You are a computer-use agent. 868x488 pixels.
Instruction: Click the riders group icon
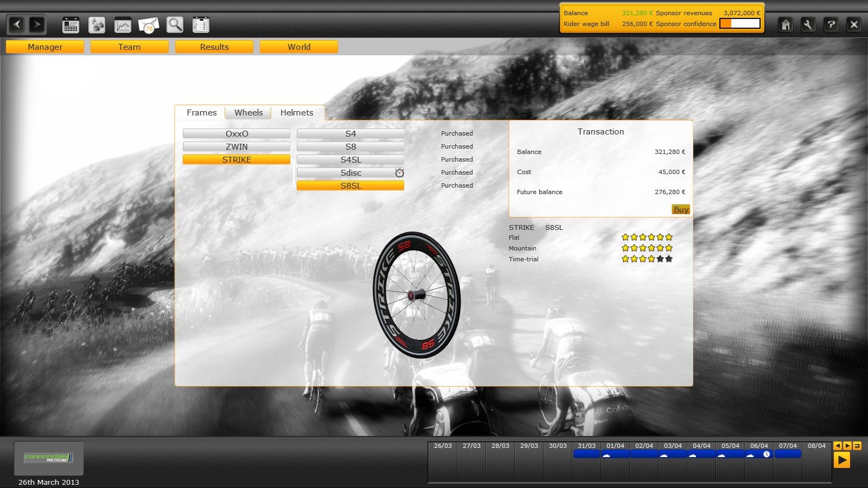[97, 25]
